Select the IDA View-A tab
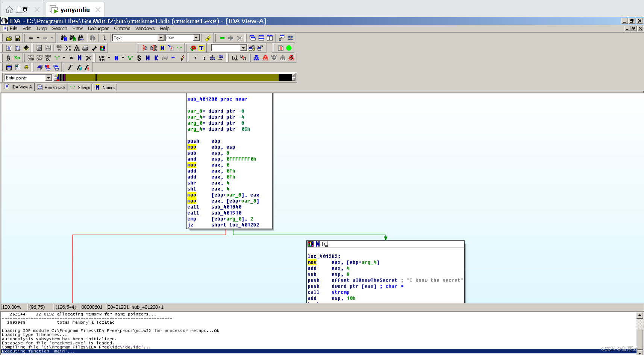This screenshot has height=355, width=644. [x=18, y=87]
